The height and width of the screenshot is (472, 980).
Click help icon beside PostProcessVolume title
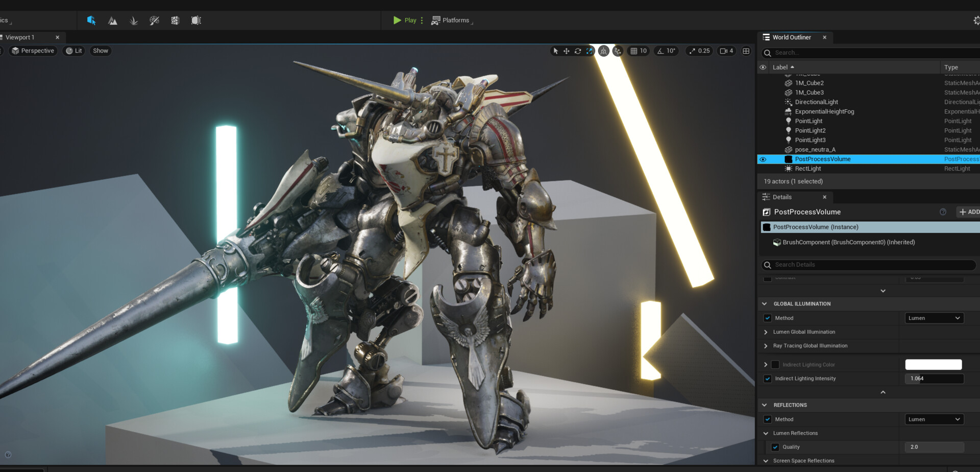click(943, 212)
